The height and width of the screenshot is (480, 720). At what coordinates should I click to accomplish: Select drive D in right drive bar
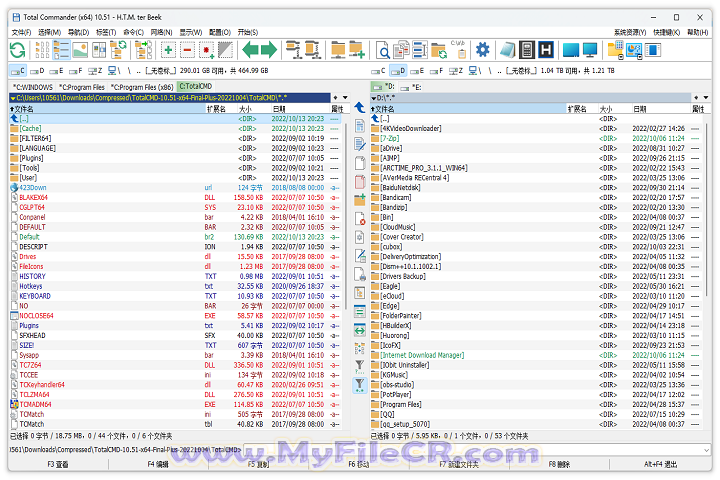[x=398, y=71]
